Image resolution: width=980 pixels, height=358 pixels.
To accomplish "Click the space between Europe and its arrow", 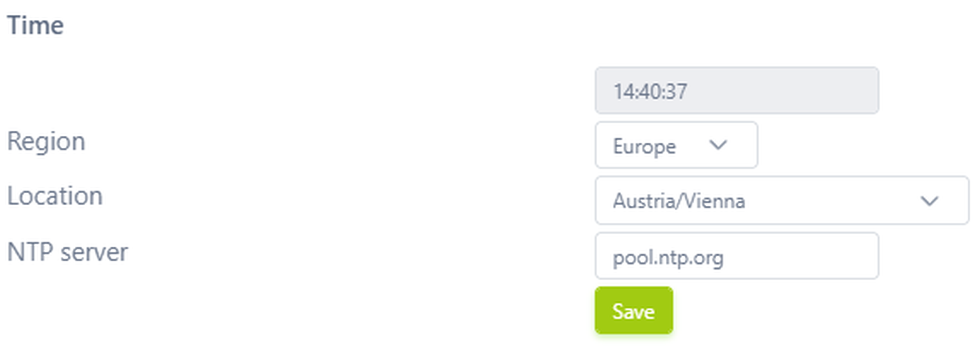I will pyautogui.click(x=692, y=145).
